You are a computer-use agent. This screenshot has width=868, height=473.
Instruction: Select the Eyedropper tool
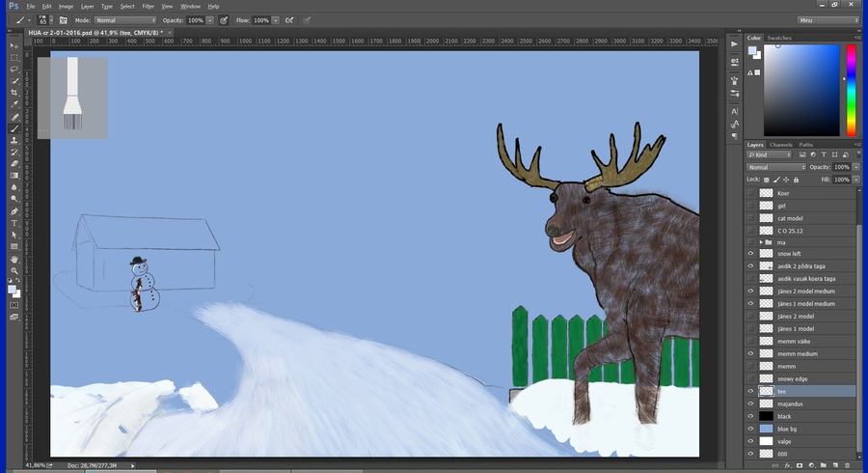[14, 104]
